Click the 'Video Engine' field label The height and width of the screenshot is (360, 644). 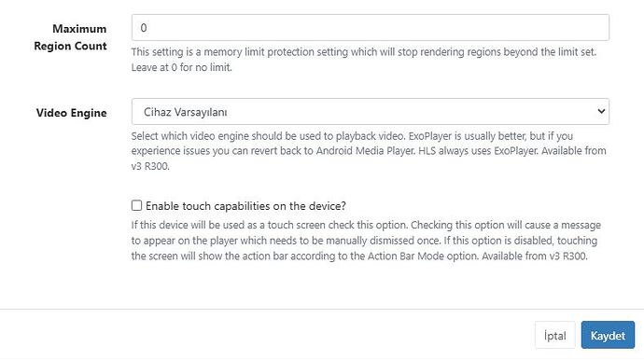(72, 113)
